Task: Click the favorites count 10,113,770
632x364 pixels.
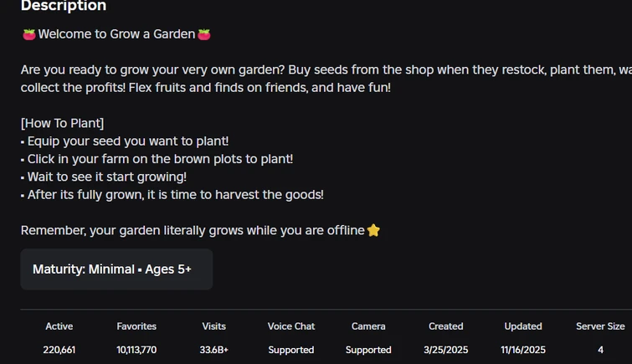Action: (136, 350)
